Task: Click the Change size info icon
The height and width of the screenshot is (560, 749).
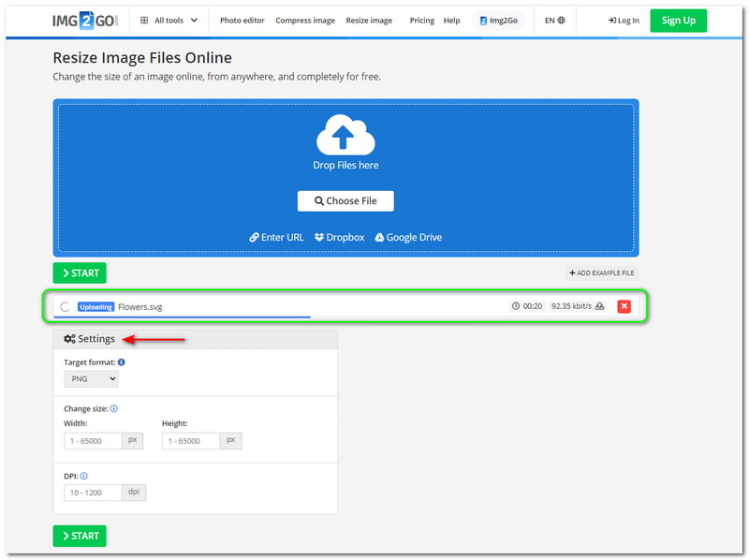Action: coord(114,409)
